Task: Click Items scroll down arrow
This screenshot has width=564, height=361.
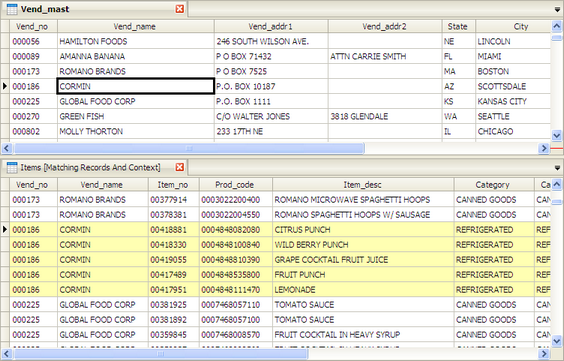Action: click(x=557, y=341)
